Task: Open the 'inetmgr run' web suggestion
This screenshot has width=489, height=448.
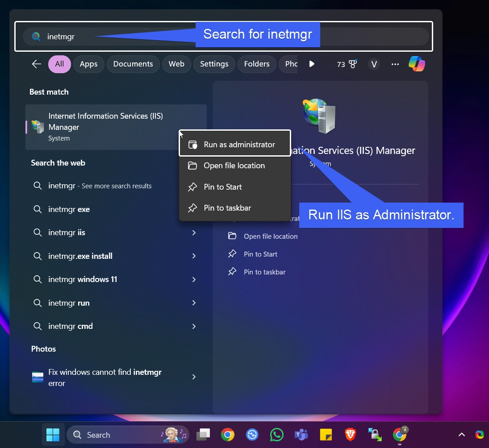Action: click(x=115, y=303)
